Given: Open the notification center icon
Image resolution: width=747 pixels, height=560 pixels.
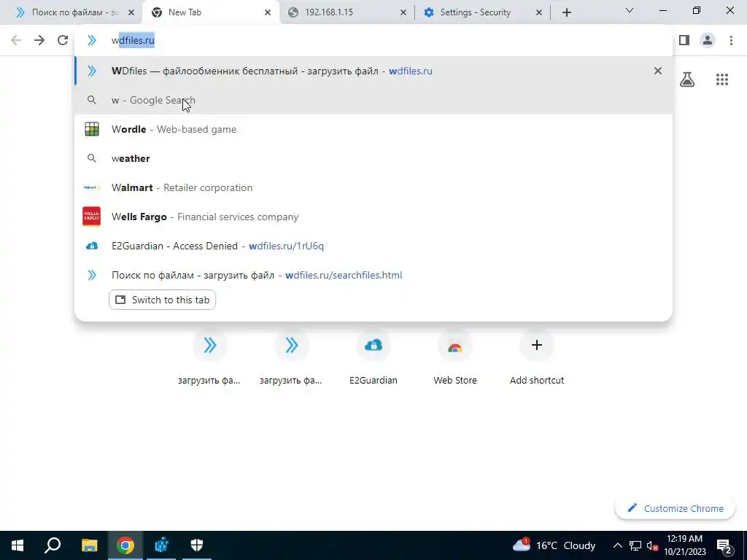Looking at the screenshot, I should [x=724, y=545].
